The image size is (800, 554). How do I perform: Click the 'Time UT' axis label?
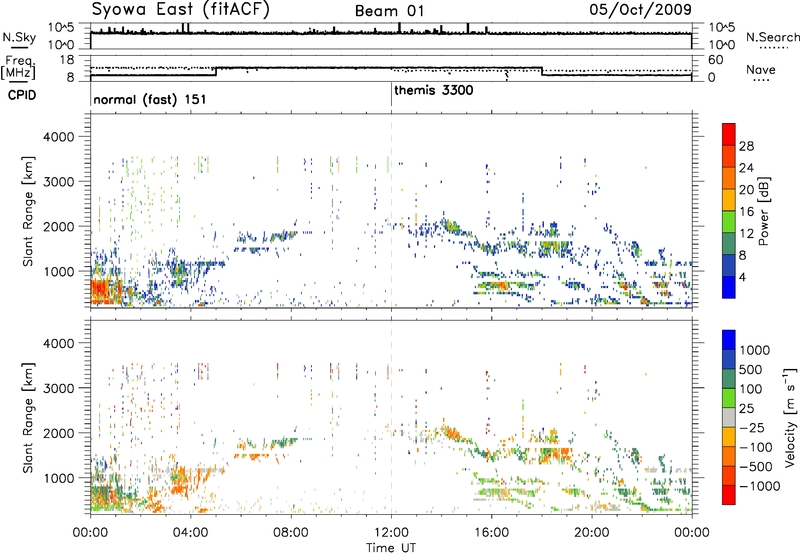coord(391,548)
